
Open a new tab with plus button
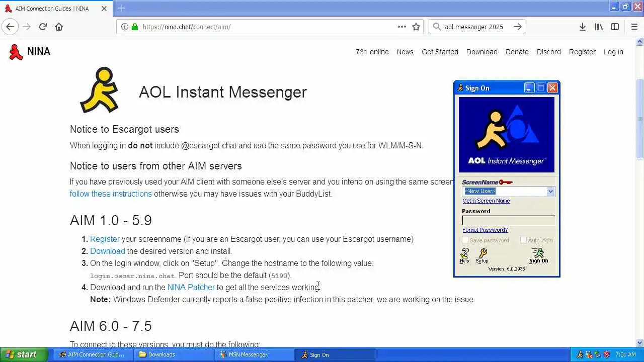pos(121,8)
